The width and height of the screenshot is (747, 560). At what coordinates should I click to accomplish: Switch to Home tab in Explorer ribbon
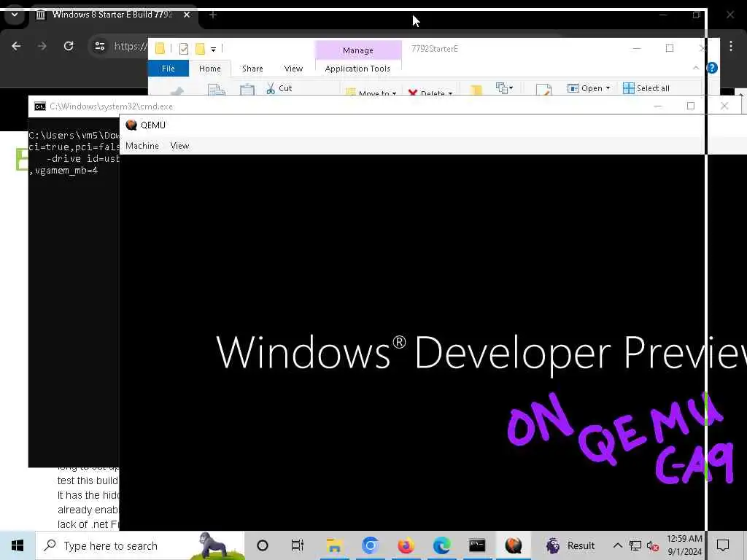tap(209, 69)
